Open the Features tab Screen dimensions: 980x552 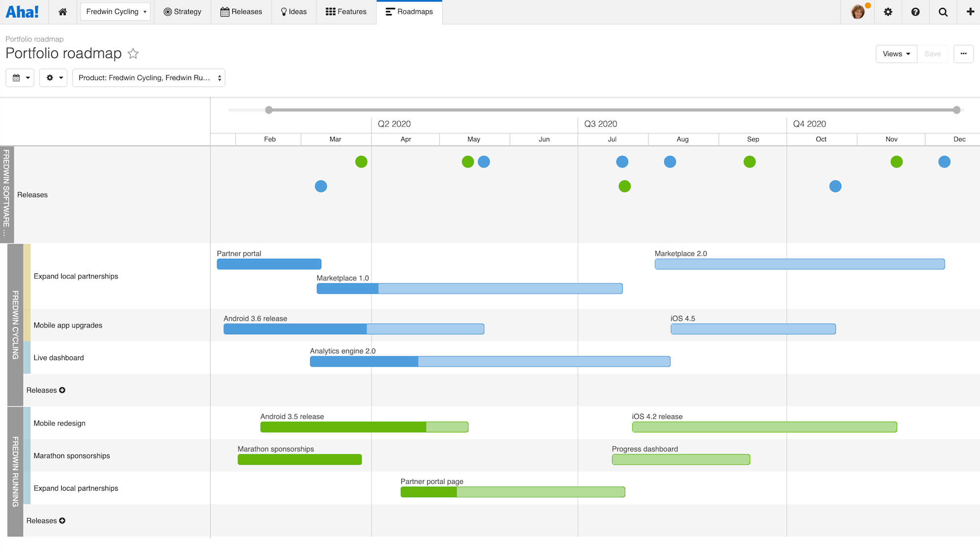[x=346, y=11]
